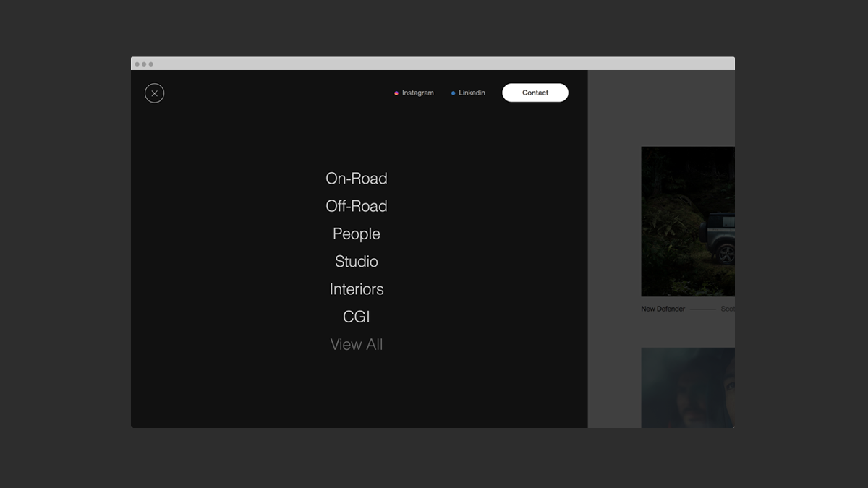The height and width of the screenshot is (488, 868).
Task: Click the yellow traffic light window control
Action: pos(144,63)
